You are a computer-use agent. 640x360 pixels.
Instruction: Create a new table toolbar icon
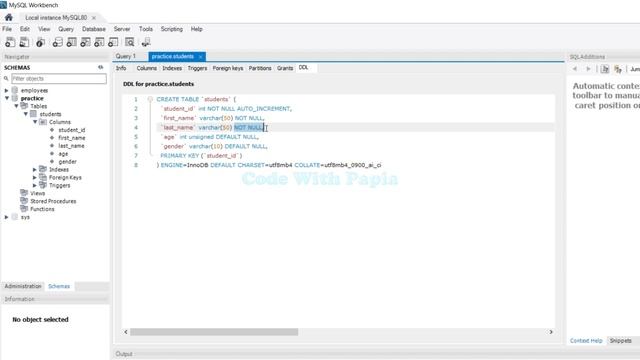point(71,42)
